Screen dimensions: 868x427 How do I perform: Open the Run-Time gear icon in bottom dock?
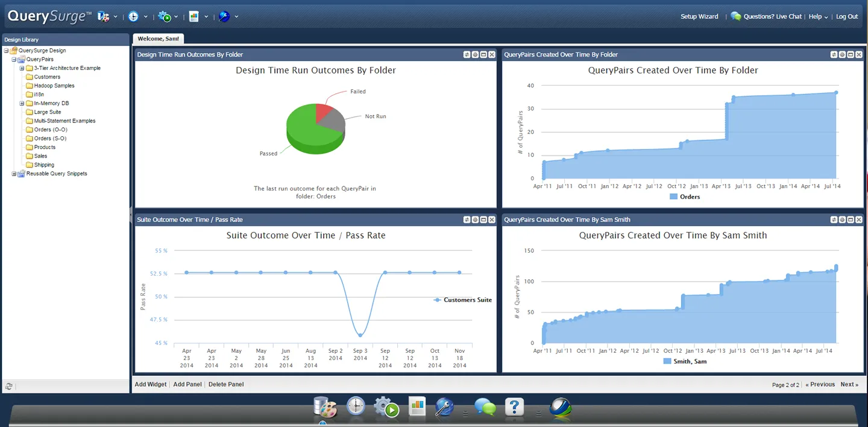[387, 408]
